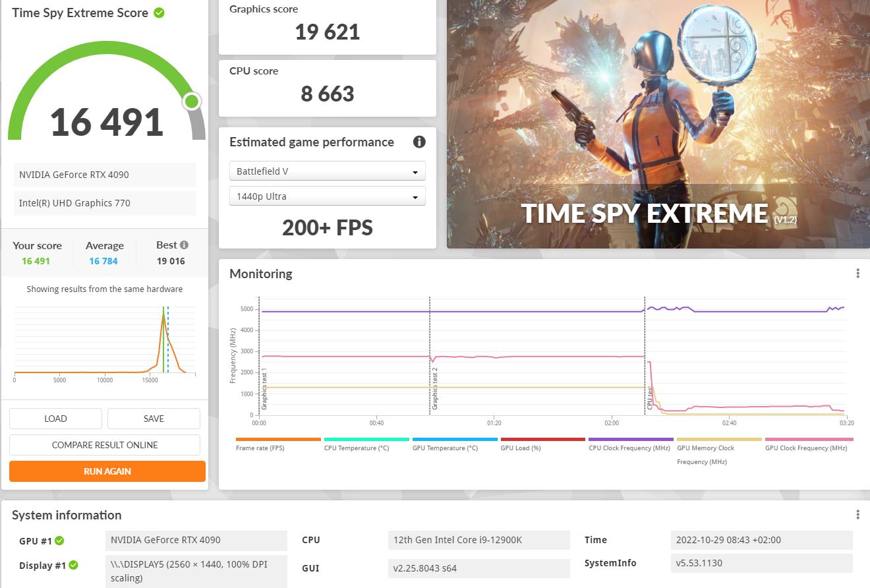
Task: Click the Best score value 19 016
Action: pos(171,261)
